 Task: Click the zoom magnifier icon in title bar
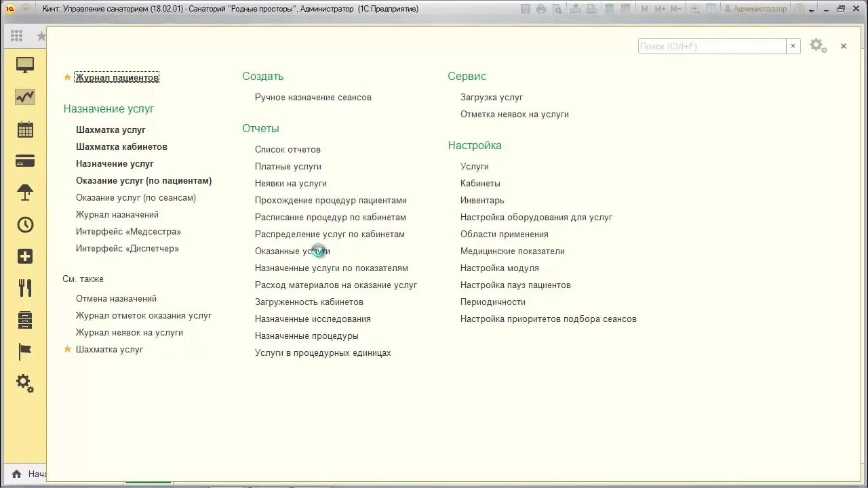(x=695, y=9)
